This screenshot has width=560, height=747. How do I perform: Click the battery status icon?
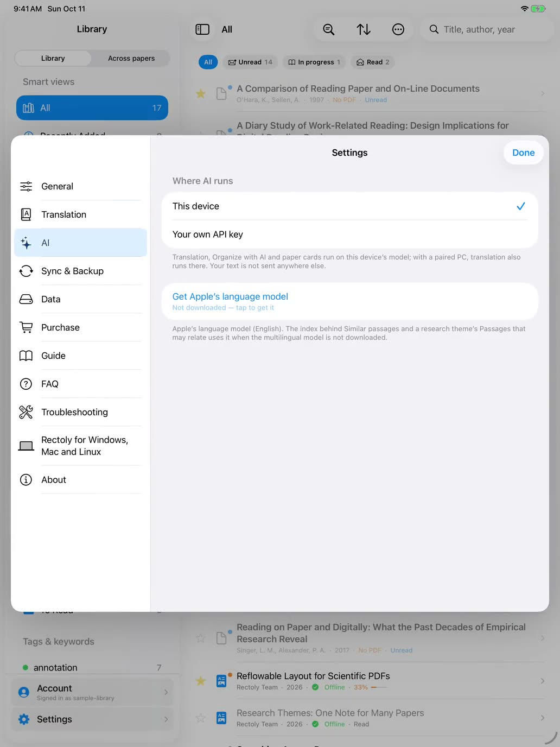[538, 9]
